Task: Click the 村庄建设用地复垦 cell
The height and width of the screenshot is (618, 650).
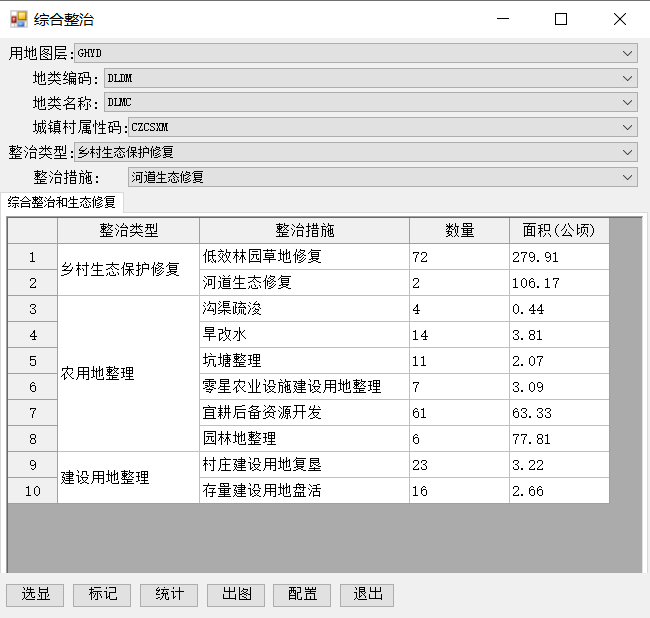Action: (305, 465)
